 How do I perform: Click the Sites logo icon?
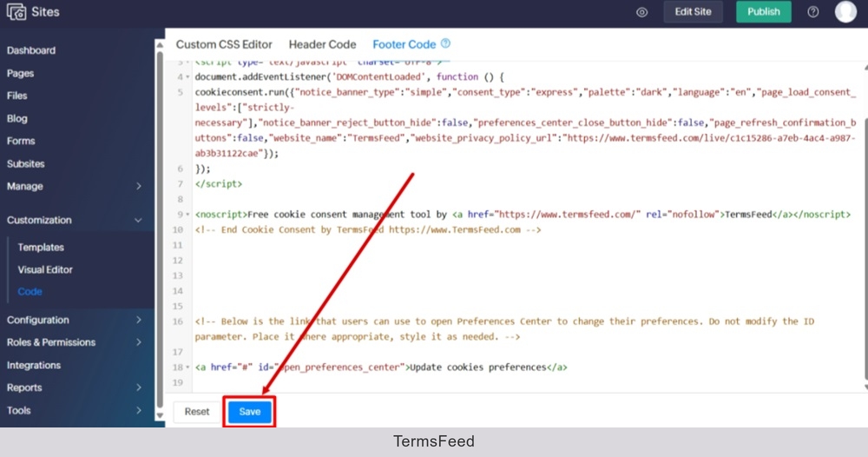(x=16, y=11)
